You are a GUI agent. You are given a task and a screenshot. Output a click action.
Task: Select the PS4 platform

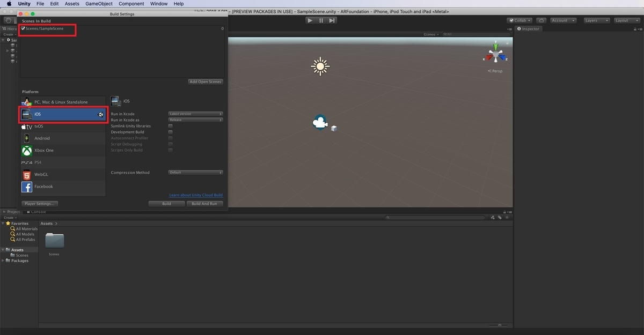63,162
